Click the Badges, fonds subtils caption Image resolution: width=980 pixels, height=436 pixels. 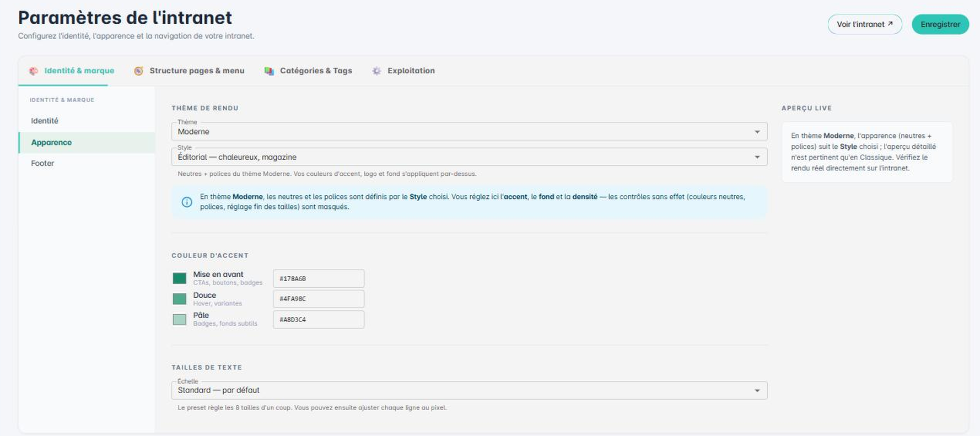click(225, 324)
